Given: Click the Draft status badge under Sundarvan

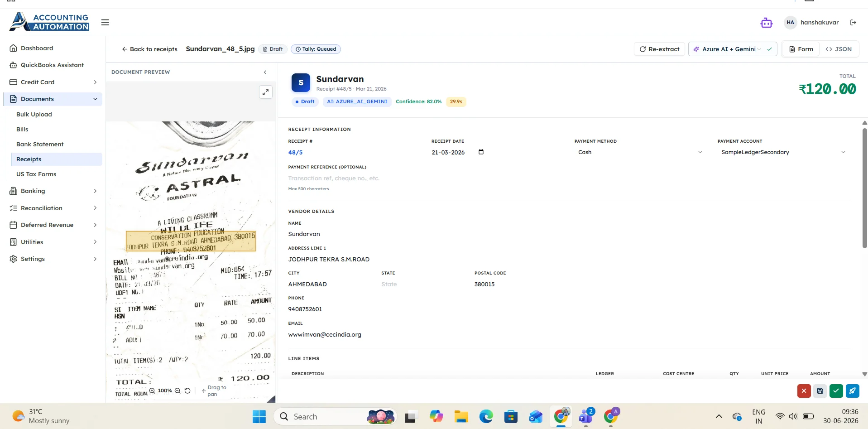Looking at the screenshot, I should [305, 102].
